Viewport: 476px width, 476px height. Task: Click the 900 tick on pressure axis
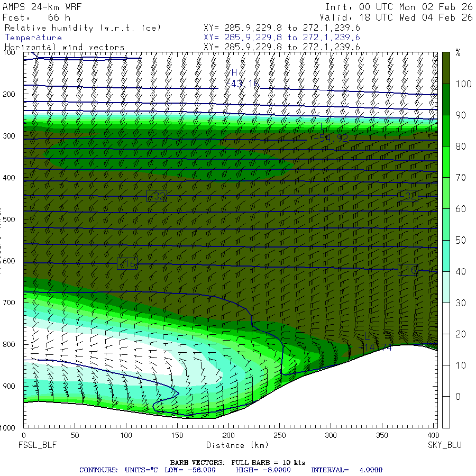(x=9, y=386)
